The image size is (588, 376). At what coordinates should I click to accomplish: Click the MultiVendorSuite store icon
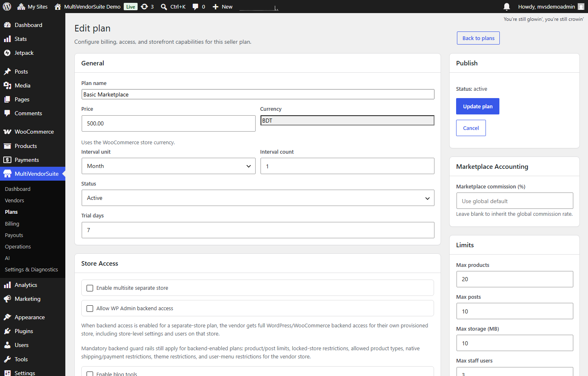tap(7, 174)
